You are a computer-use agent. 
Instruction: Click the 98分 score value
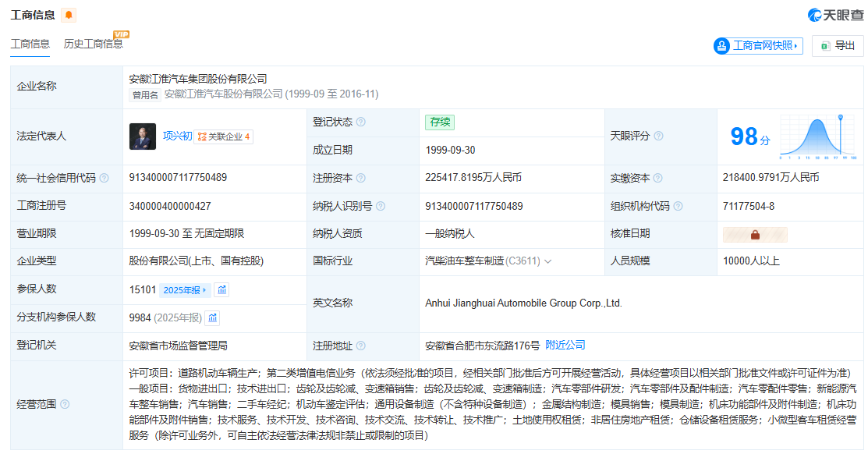[x=750, y=137]
